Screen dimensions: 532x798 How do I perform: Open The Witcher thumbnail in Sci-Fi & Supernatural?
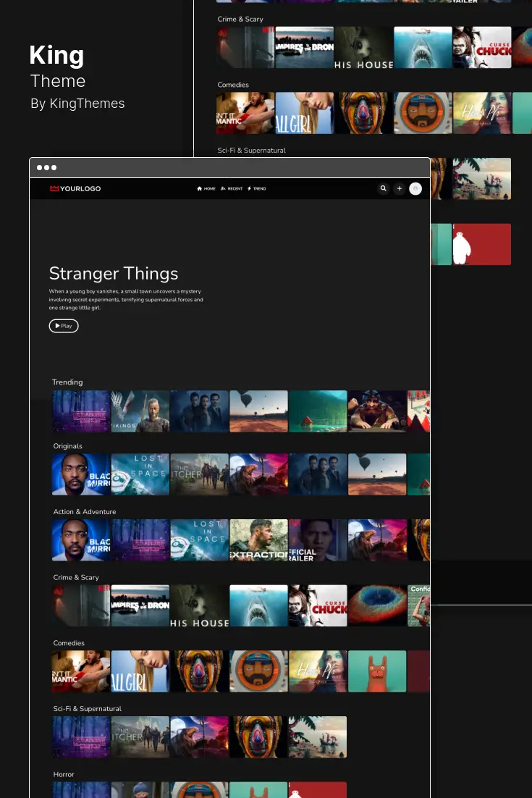[140, 737]
